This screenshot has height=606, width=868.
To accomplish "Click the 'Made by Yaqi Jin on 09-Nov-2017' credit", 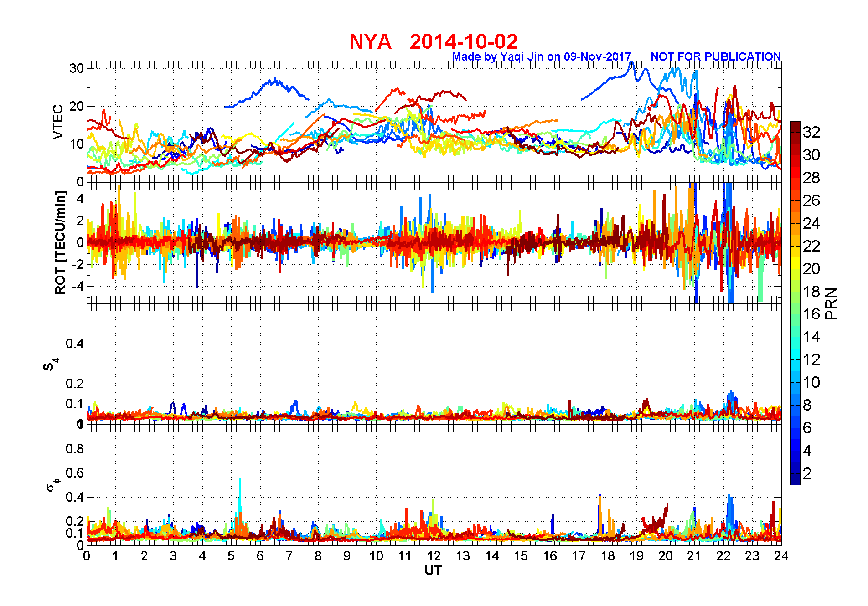I will (x=542, y=57).
